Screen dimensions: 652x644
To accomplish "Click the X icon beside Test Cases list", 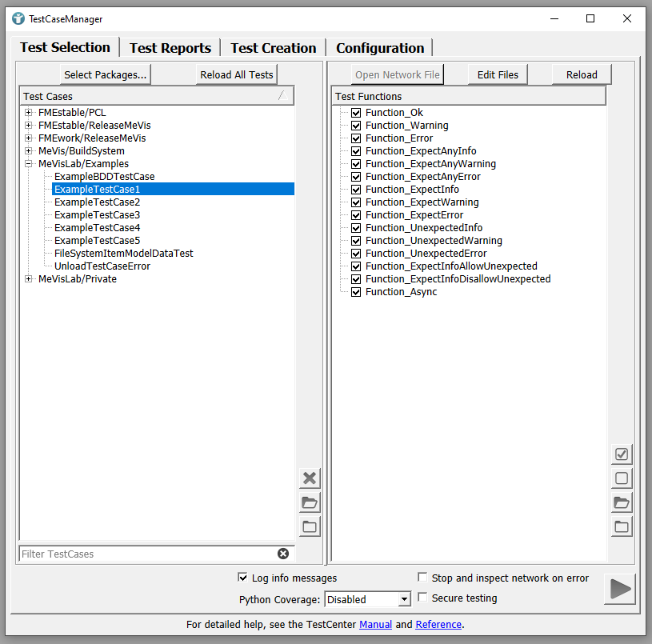I will pos(310,478).
